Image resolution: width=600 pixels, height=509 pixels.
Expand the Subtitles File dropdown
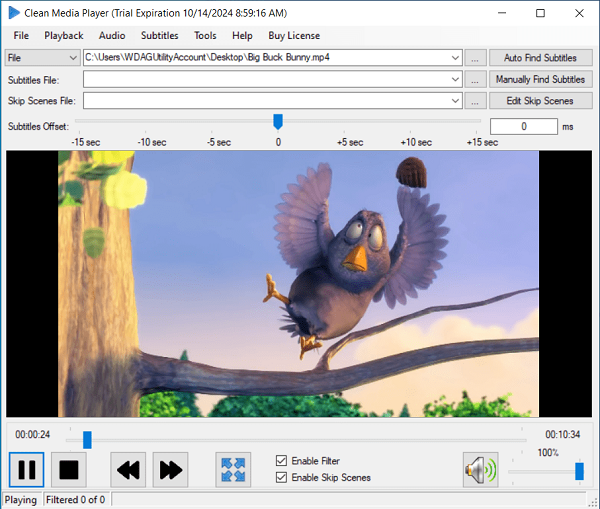455,79
